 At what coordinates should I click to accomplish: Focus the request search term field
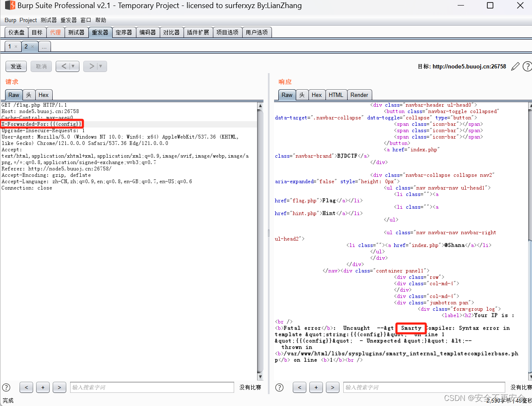pyautogui.click(x=152, y=387)
